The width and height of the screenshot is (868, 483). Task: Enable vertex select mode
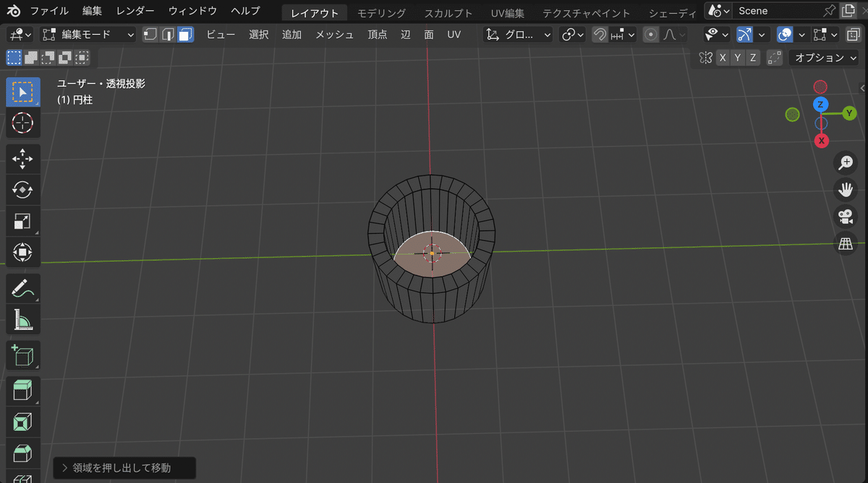(x=150, y=35)
